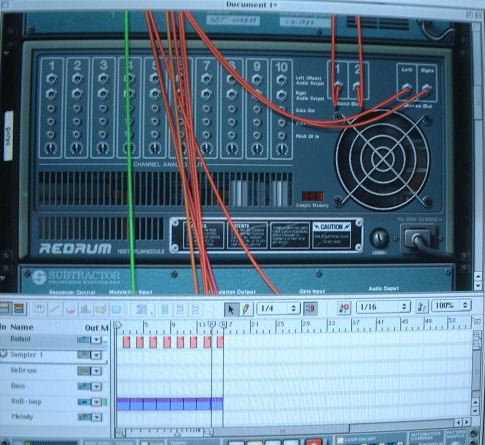Click the Redrum channel 9 left audio output jack
The width and height of the screenshot is (485, 445).
256,80
